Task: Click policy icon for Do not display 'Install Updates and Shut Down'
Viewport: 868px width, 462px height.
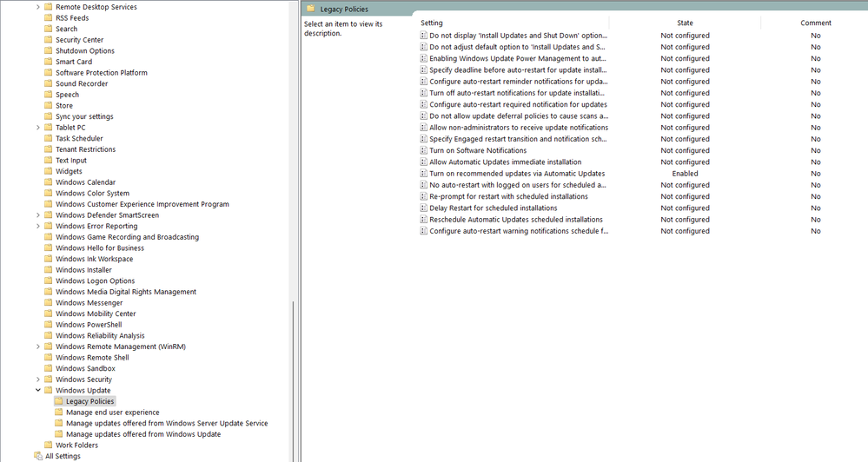Action: [x=423, y=36]
